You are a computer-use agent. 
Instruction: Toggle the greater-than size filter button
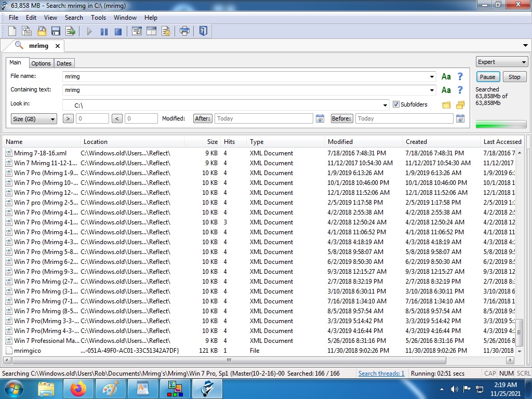68,118
